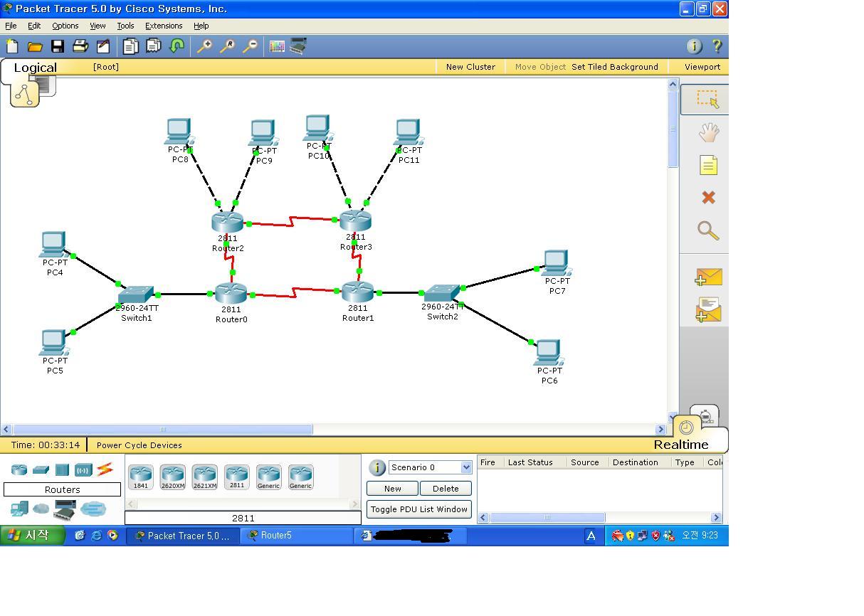This screenshot has height=616, width=864.
Task: Pick the 2620XM router model
Action: point(173,477)
